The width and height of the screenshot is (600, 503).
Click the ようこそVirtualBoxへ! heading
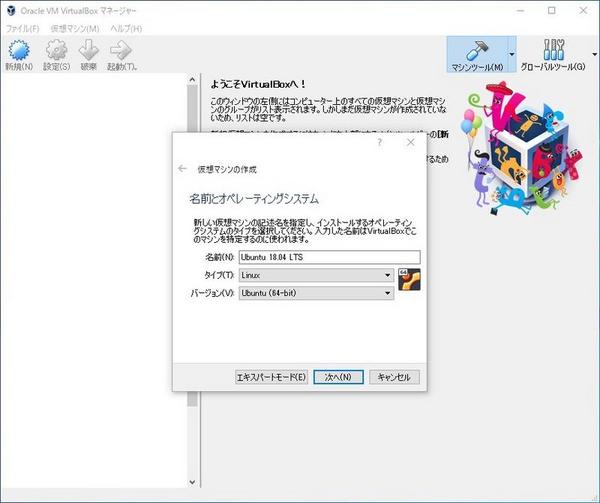click(x=258, y=85)
